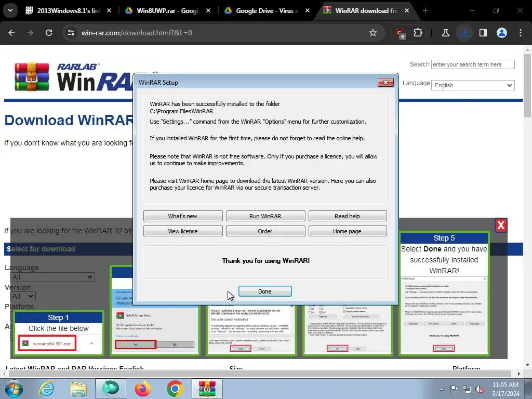Open the uBlock extension icon with badge 4

tap(400, 33)
